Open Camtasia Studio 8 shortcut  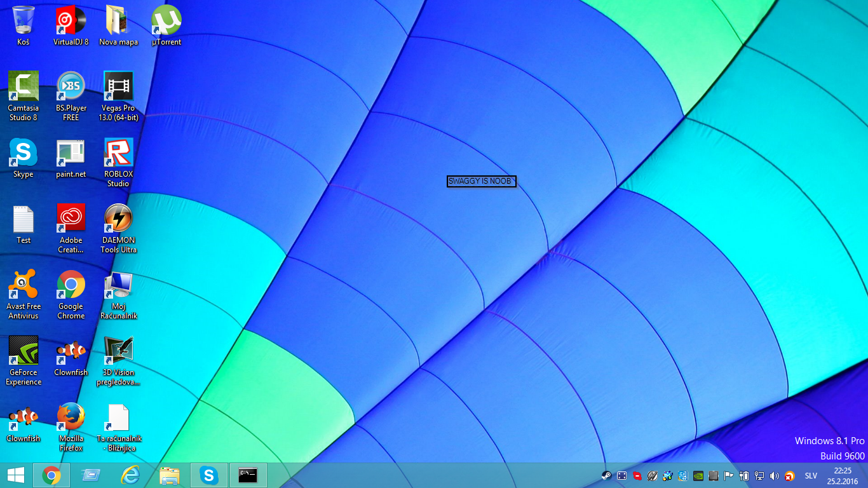[24, 86]
